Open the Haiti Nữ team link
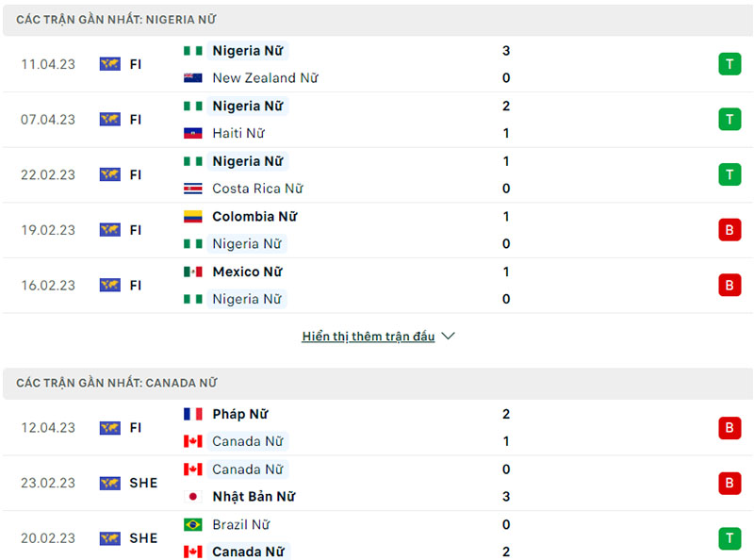Screen dimensions: 754x560 (x=238, y=134)
